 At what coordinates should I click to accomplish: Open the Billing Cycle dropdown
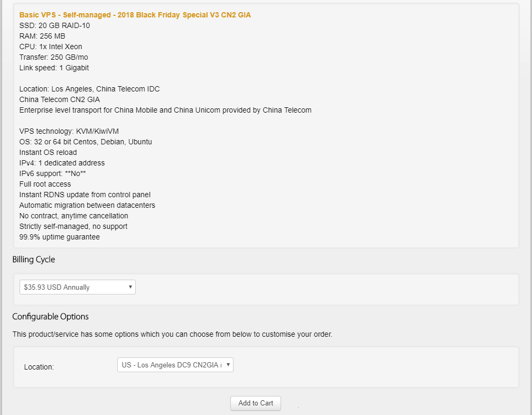(x=78, y=287)
